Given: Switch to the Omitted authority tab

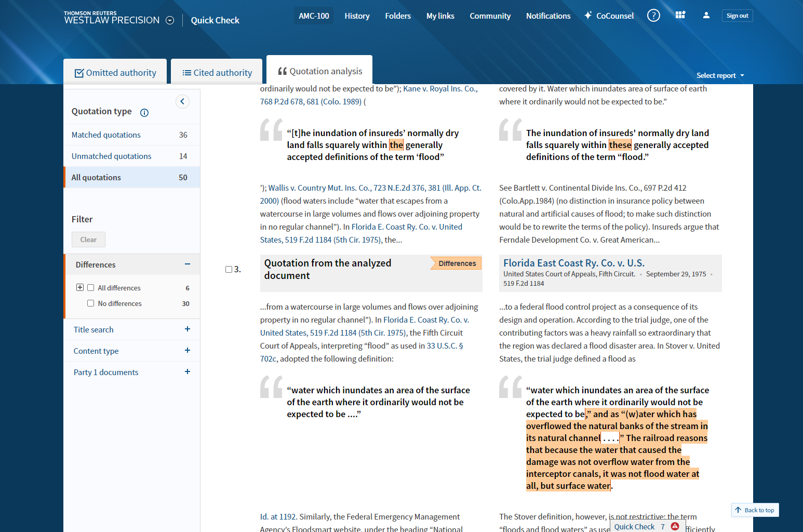Looking at the screenshot, I should coord(115,73).
